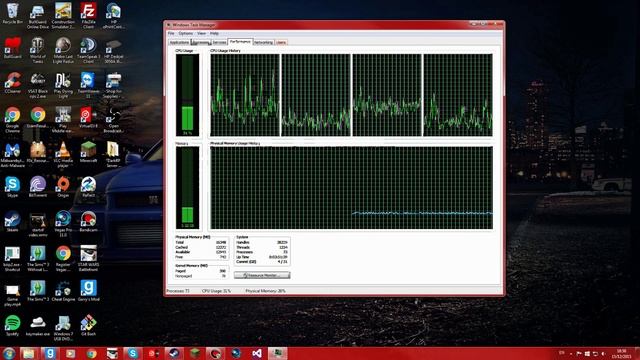
Task: Open the Options menu in Task Manager
Action: 185,33
